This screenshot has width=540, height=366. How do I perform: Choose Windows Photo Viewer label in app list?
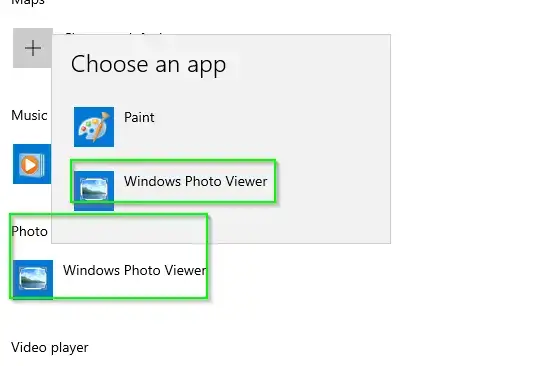(x=196, y=181)
